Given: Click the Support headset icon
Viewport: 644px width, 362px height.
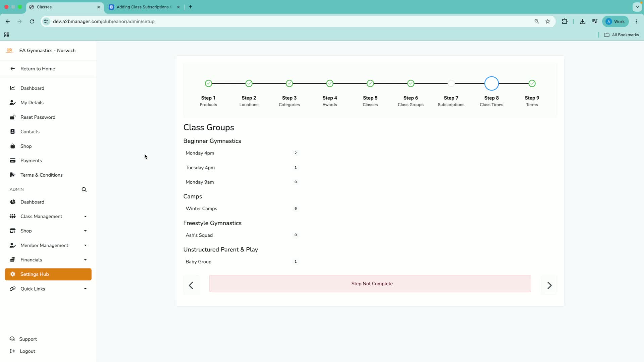Looking at the screenshot, I should tap(12, 339).
